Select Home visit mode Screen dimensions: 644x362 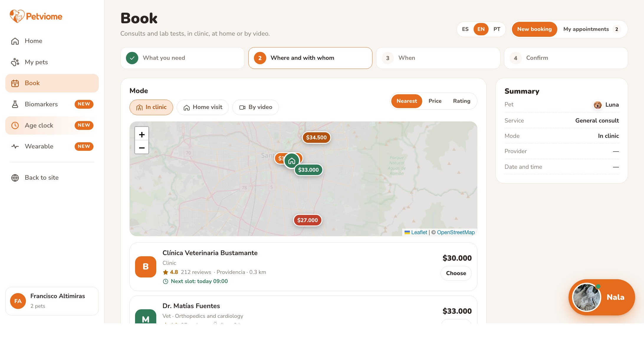point(203,107)
